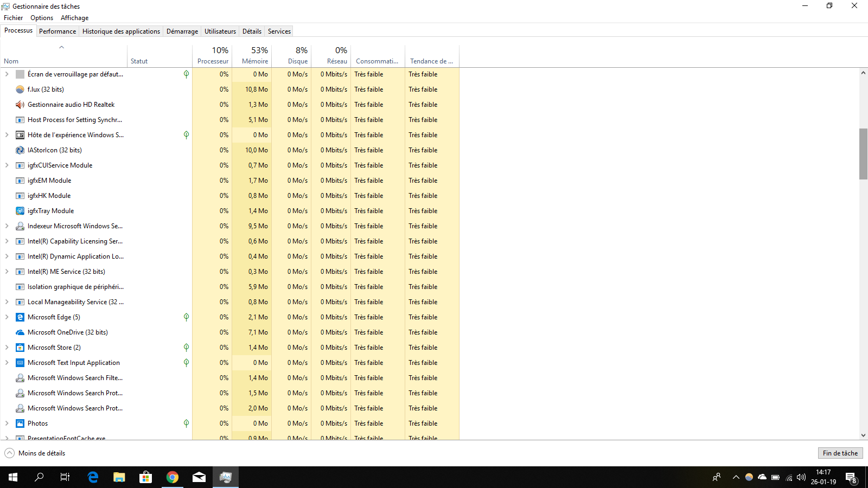868x488 pixels.
Task: Expand the Photos process group
Action: pos(7,423)
